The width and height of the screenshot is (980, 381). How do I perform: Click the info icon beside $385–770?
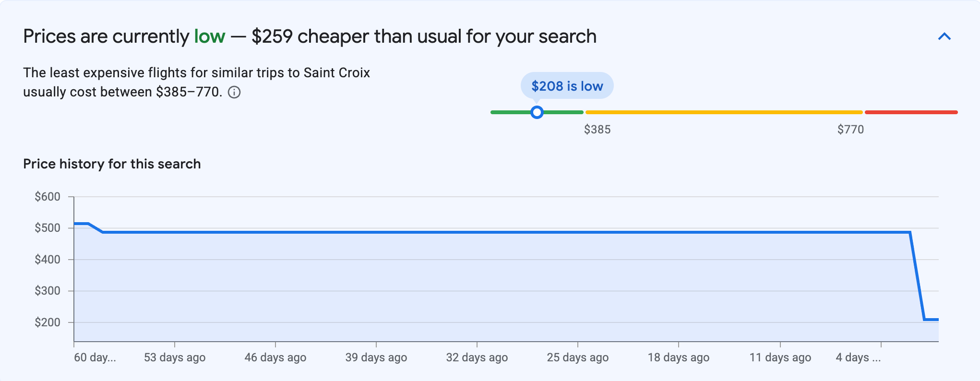coord(234,92)
